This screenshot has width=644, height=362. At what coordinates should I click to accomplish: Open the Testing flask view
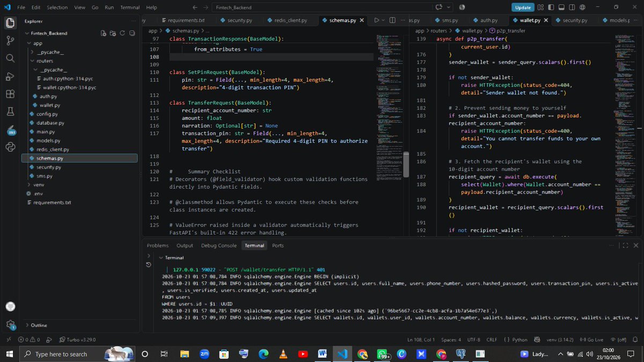[10, 112]
